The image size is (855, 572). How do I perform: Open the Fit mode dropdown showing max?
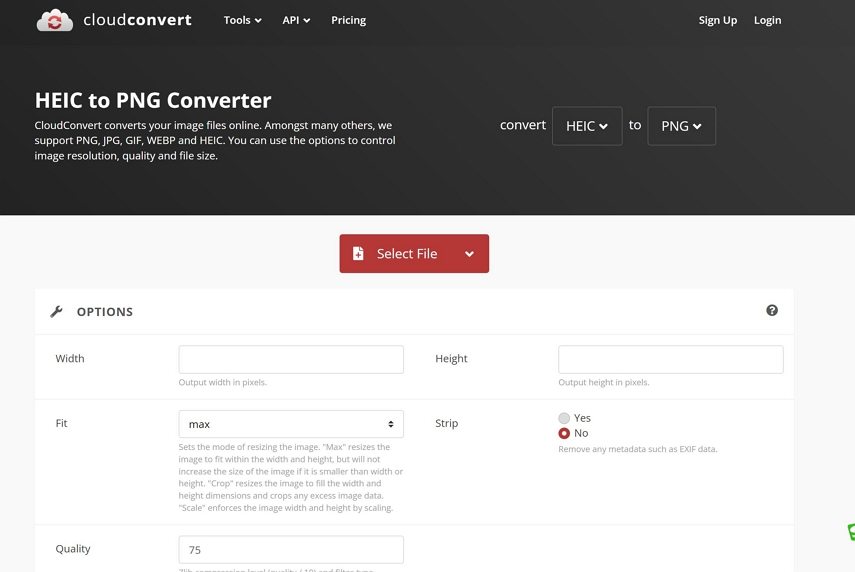click(x=291, y=424)
